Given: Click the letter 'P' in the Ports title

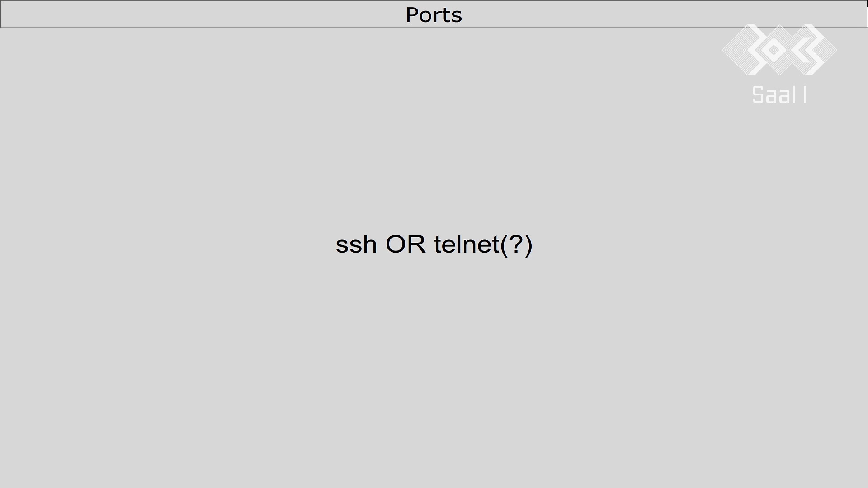Looking at the screenshot, I should [412, 15].
